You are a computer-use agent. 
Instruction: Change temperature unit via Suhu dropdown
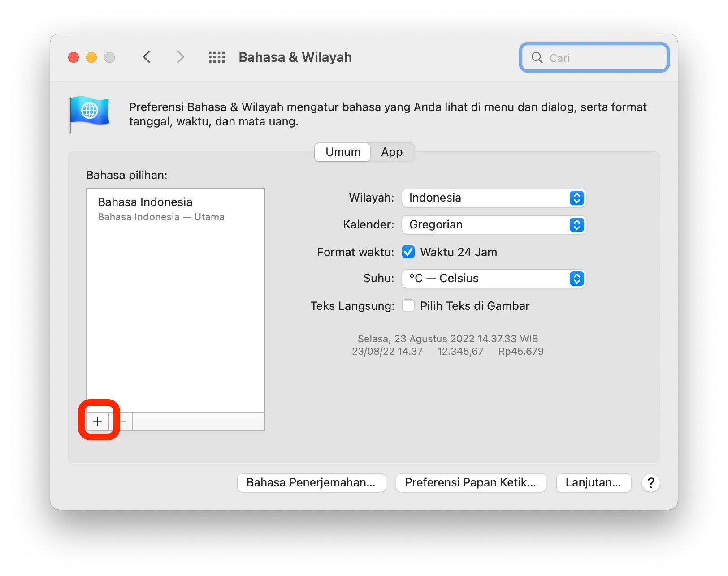(x=493, y=278)
